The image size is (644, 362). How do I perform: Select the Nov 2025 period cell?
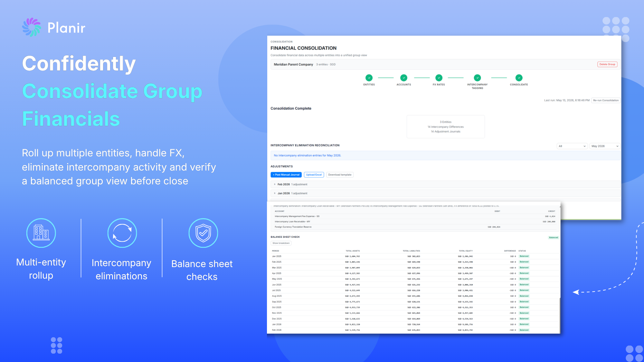[x=277, y=313]
